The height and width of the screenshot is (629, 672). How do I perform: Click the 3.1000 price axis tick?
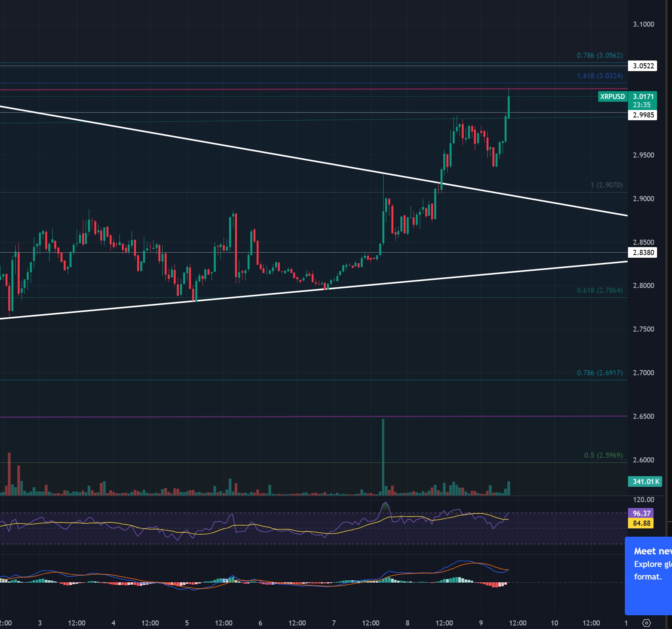643,24
